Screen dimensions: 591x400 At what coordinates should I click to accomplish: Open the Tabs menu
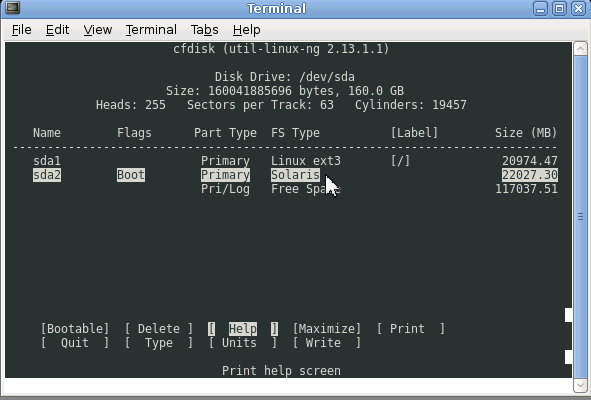point(204,30)
